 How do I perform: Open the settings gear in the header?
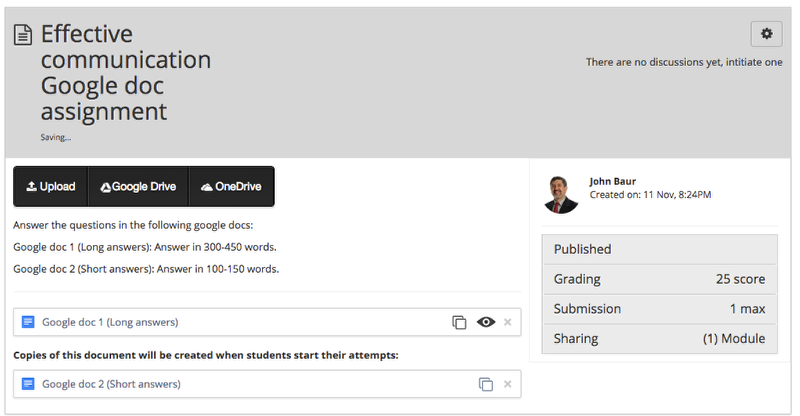(x=766, y=34)
